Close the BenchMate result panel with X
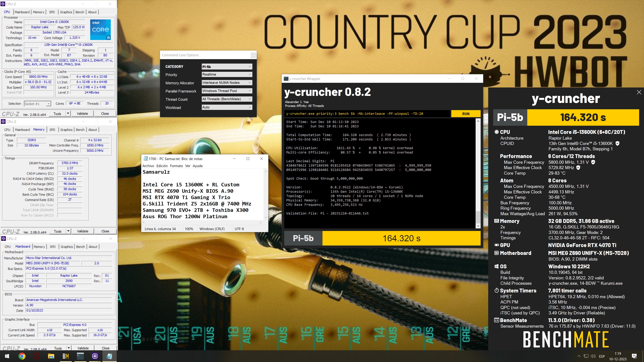Image resolution: width=644 pixels, height=362 pixels. [x=639, y=92]
